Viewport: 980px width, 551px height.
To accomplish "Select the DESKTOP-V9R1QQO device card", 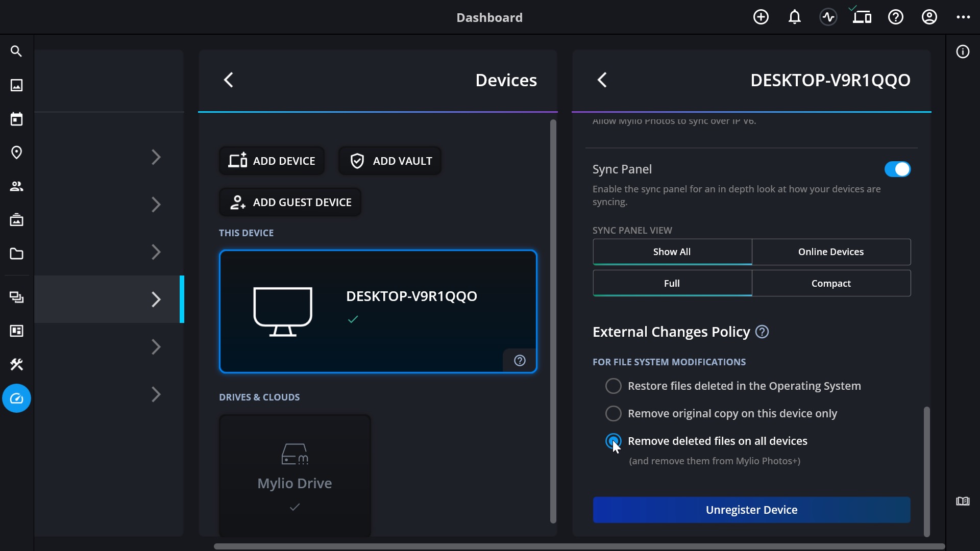I will [378, 312].
